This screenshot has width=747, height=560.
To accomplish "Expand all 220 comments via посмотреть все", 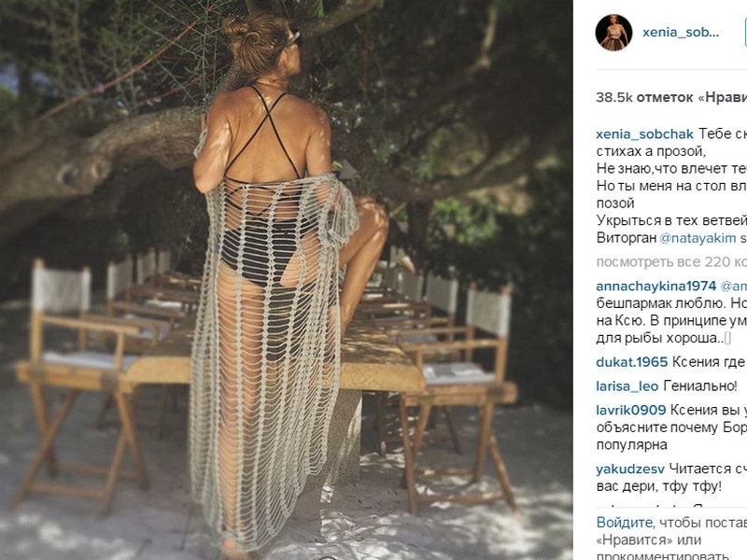I will 671,261.
